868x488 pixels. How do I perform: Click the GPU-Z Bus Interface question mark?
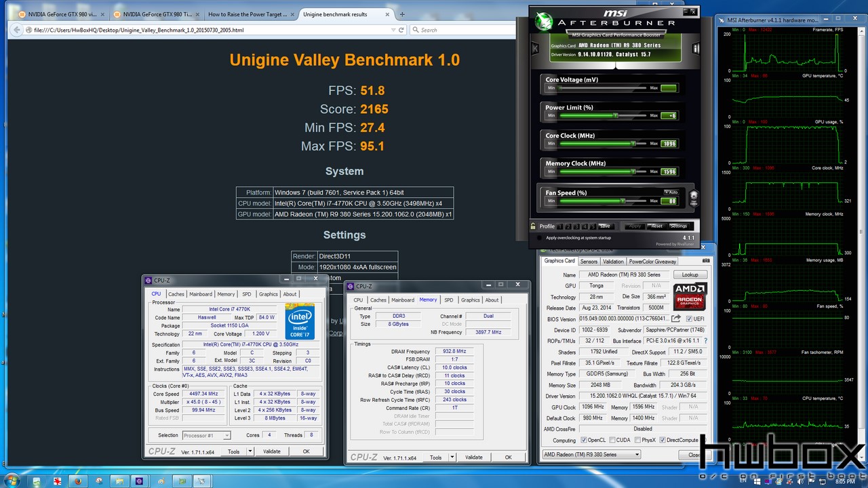tap(706, 341)
